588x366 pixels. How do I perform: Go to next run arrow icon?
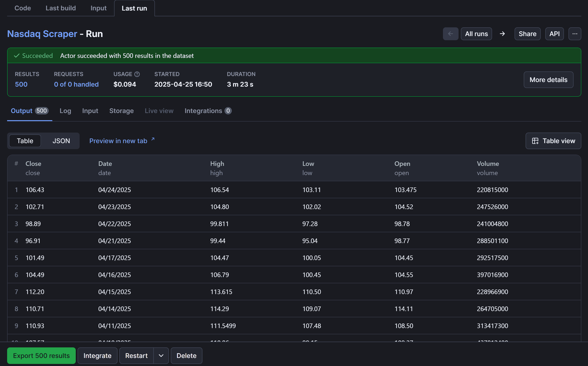pyautogui.click(x=502, y=34)
